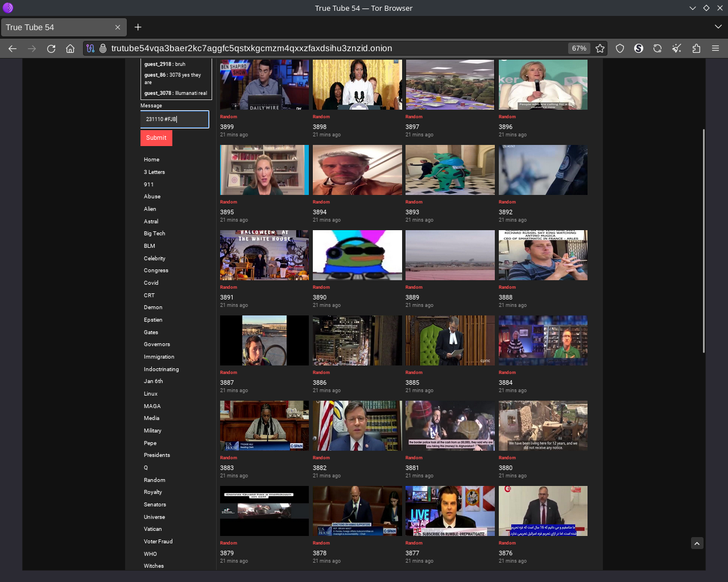728x582 pixels.
Task: Focus the chat Message input field
Action: [175, 119]
